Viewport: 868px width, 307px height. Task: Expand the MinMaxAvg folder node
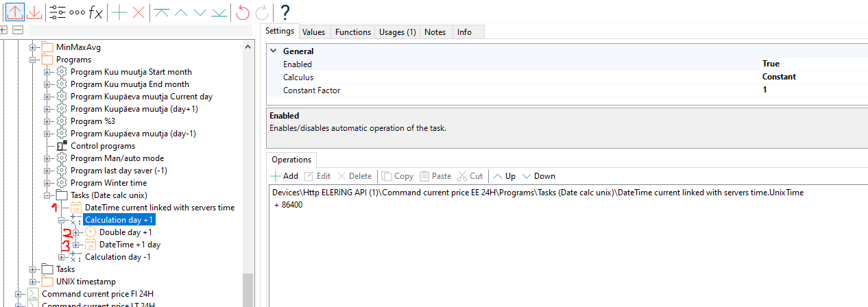click(32, 47)
